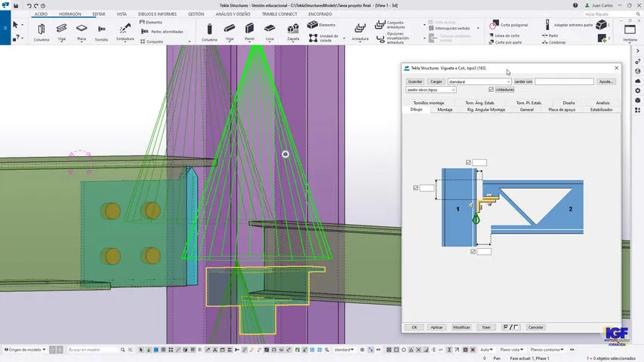
Task: Click the Ayuda button in dialog
Action: tap(605, 81)
